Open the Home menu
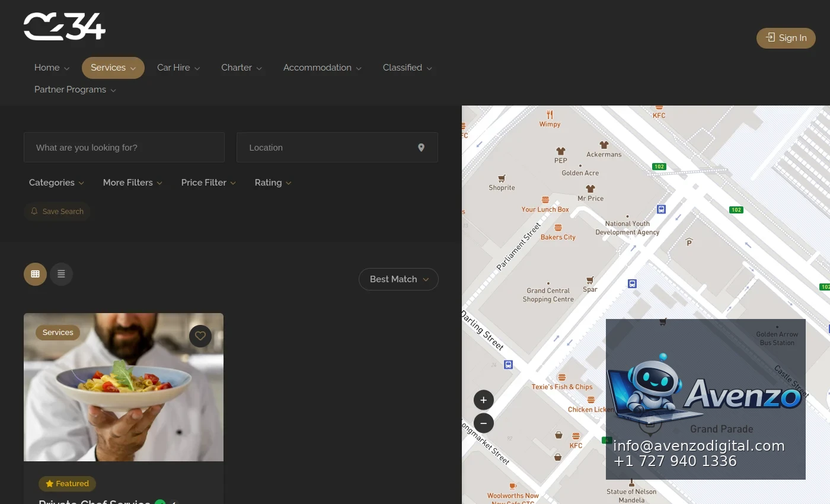Image resolution: width=830 pixels, height=504 pixels. pyautogui.click(x=52, y=68)
